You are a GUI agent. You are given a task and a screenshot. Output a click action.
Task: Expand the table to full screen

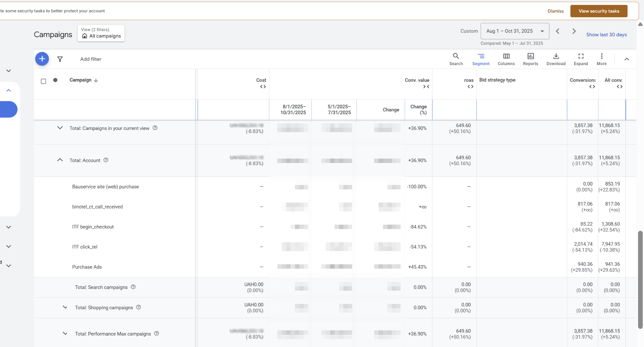580,59
